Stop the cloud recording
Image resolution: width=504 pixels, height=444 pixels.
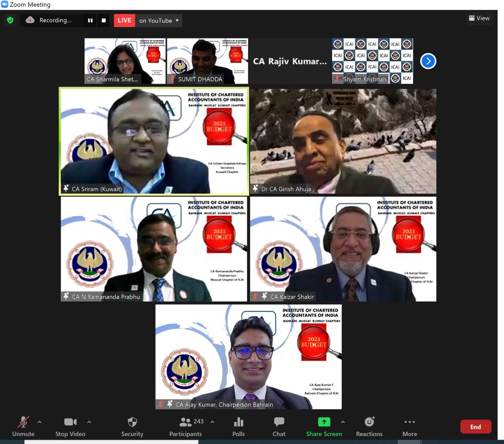pyautogui.click(x=103, y=20)
